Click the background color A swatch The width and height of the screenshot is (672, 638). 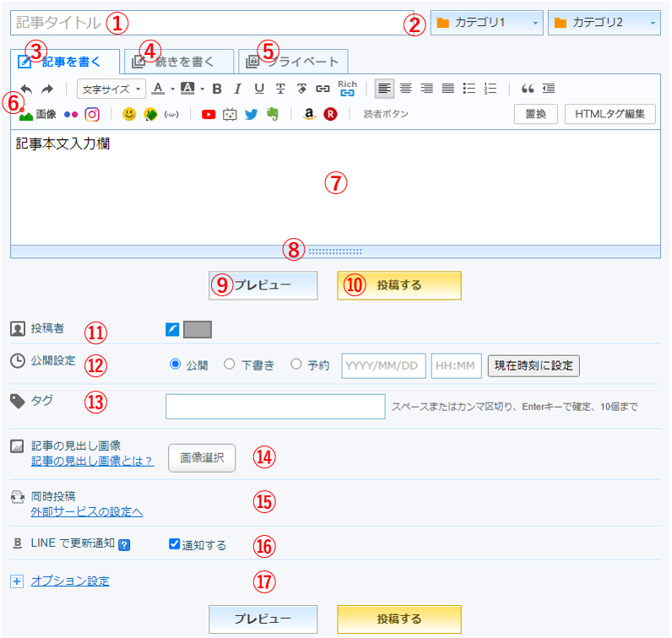(x=187, y=89)
